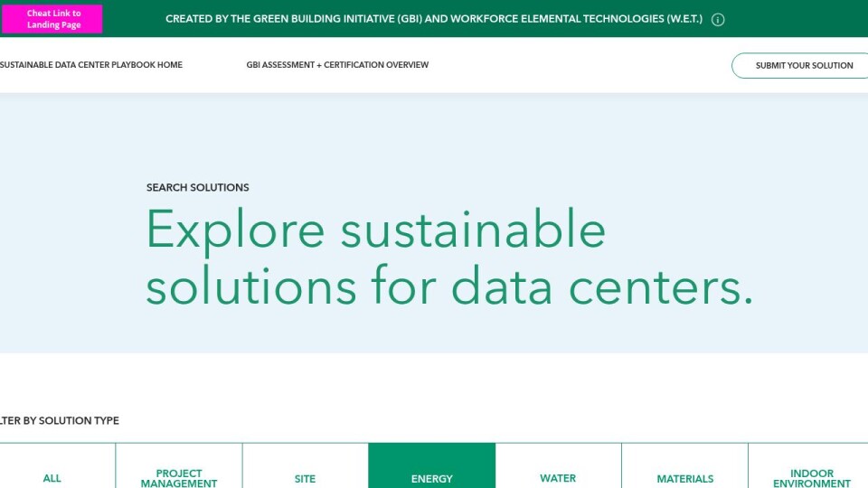Pick the Materials solution type filter
868x488 pixels.
click(x=684, y=478)
